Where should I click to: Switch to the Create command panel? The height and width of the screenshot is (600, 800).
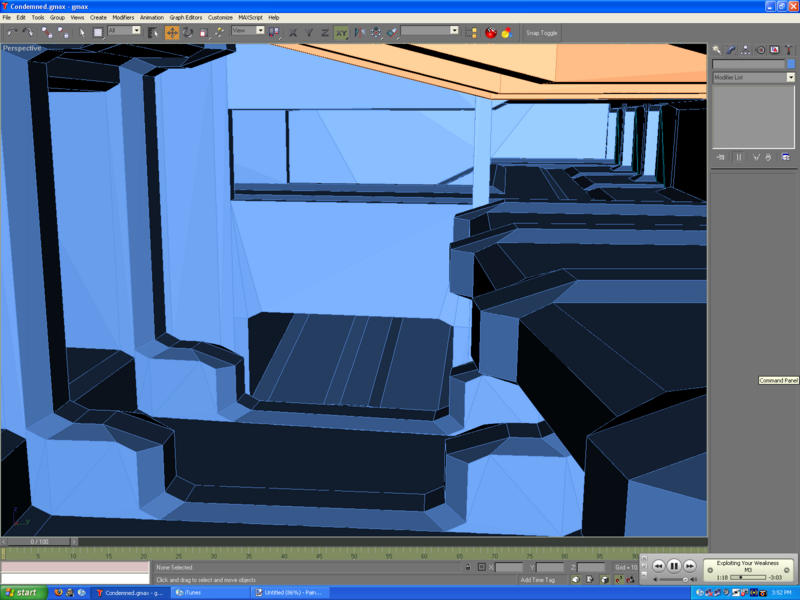coord(717,49)
